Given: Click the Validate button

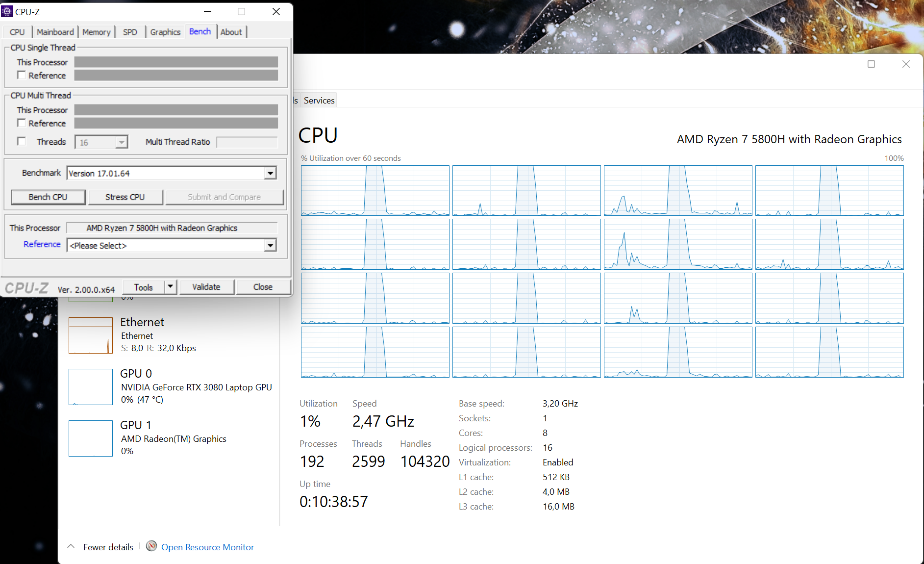Looking at the screenshot, I should 206,287.
